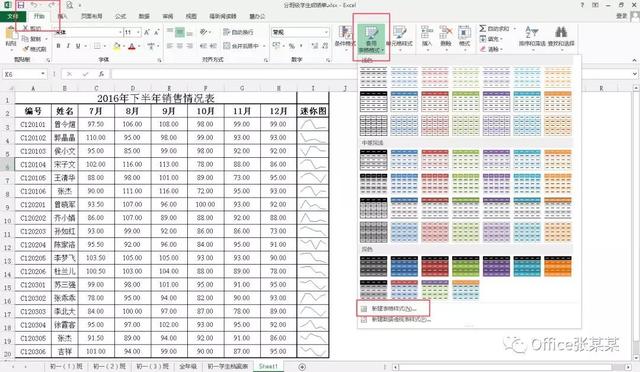Switch to the Formulas (公式) tab

coord(120,16)
